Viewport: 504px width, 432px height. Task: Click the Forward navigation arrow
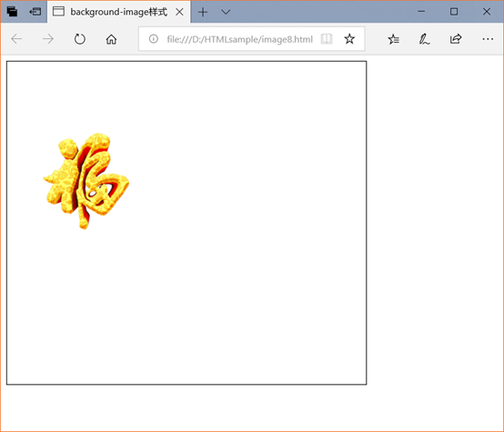[48, 39]
